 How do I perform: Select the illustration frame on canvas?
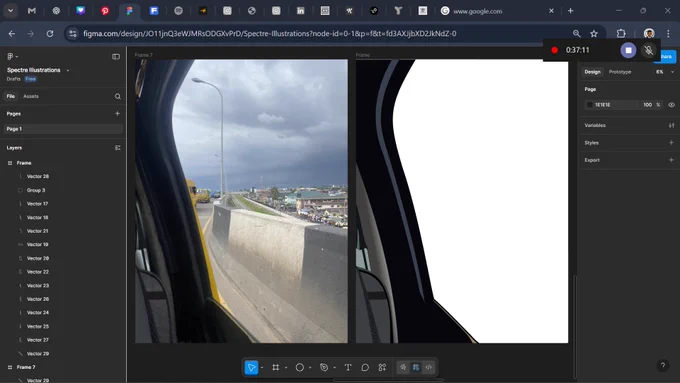(462, 201)
